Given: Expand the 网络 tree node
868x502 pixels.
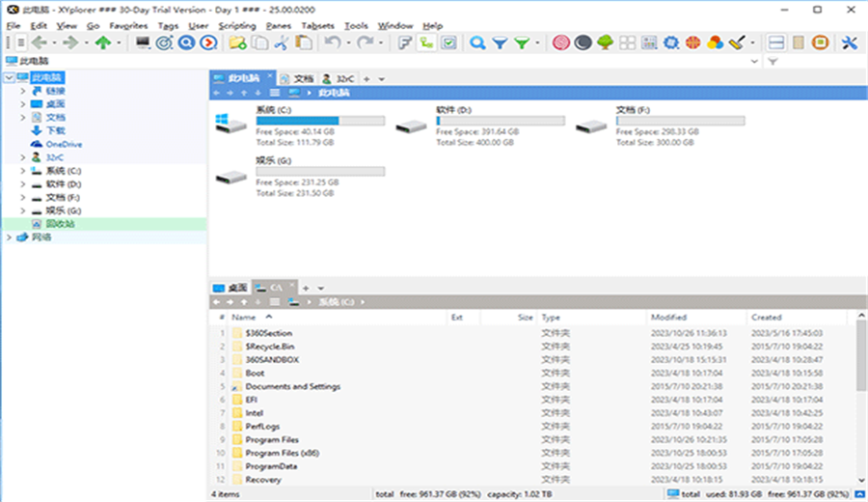Looking at the screenshot, I should (x=9, y=237).
